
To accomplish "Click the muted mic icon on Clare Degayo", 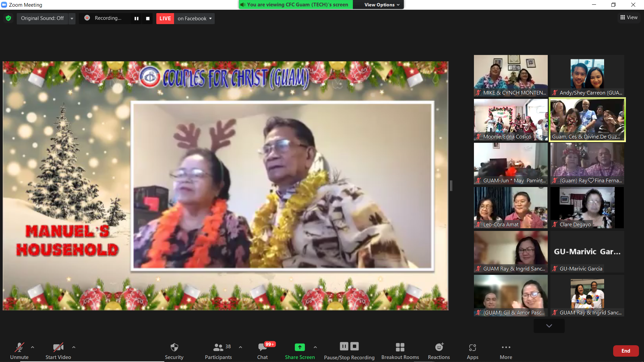I will coord(555,225).
